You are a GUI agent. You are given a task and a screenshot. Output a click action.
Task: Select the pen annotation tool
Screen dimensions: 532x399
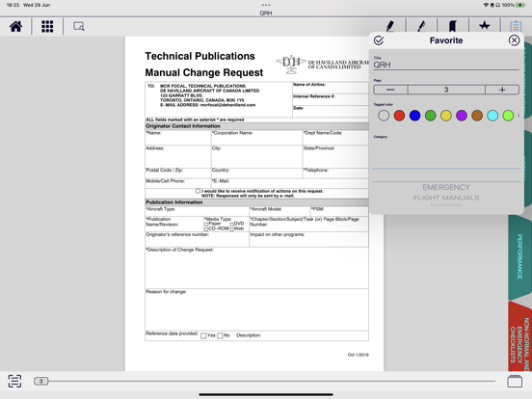(x=421, y=26)
